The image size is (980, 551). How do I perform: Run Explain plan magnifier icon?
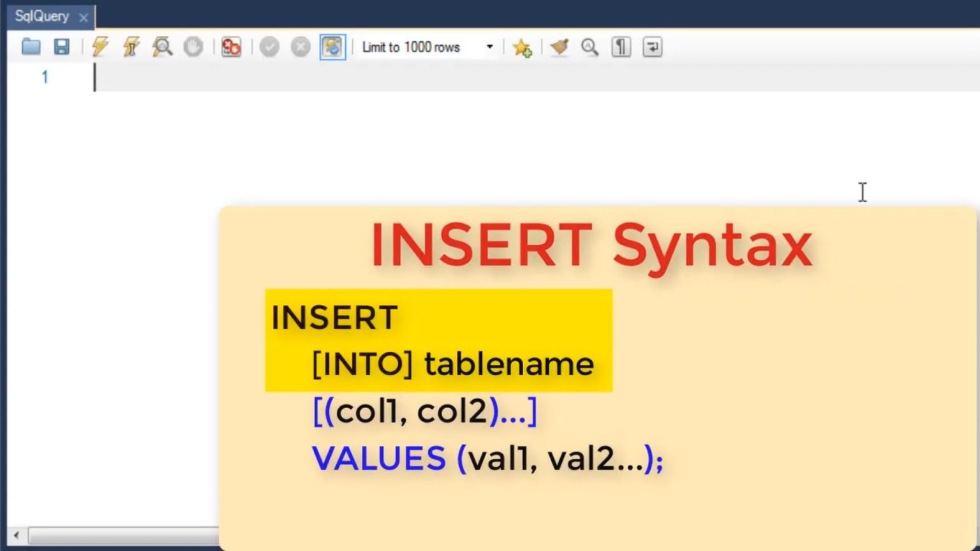(x=162, y=47)
